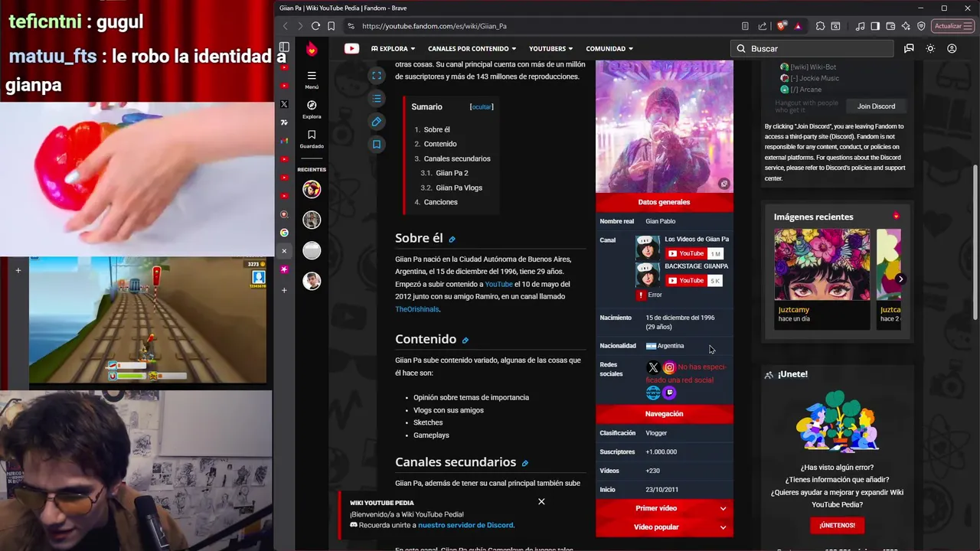Open Brave Shields lion icon
980x551 pixels.
[x=782, y=26]
